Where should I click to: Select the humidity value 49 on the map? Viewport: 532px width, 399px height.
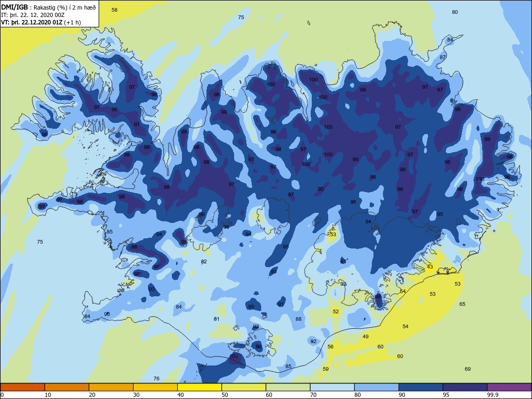click(x=365, y=337)
